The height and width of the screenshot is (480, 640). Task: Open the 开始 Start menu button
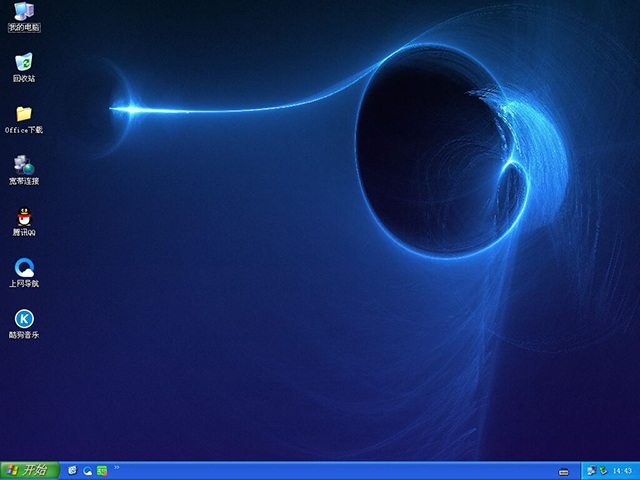click(30, 470)
